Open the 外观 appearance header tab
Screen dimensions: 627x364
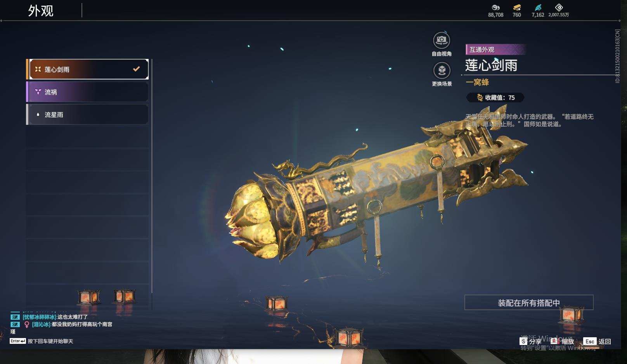[x=40, y=11]
